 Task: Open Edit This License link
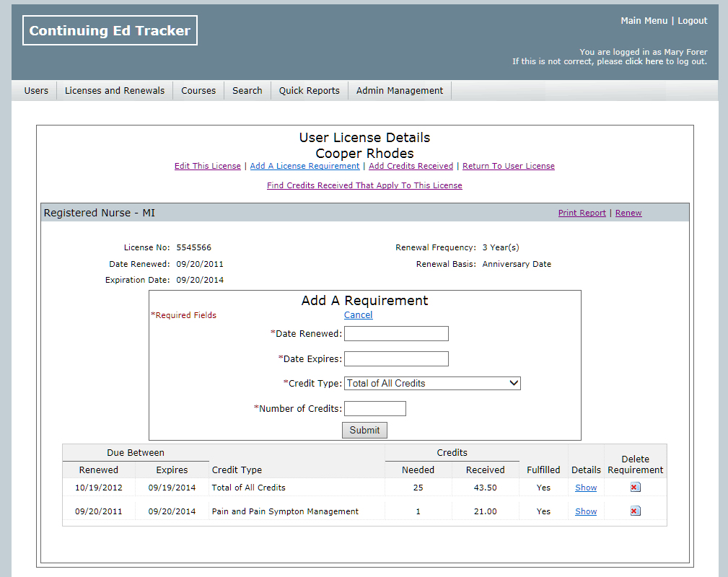pos(208,166)
